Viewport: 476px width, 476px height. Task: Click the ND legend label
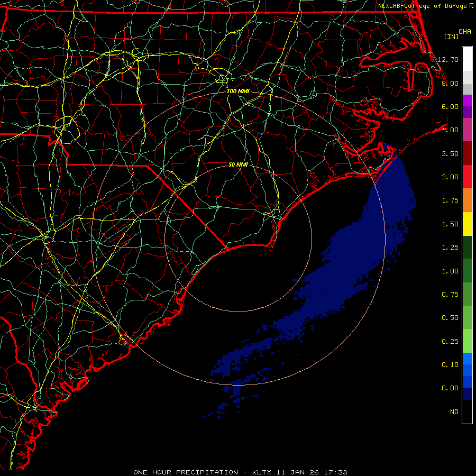click(454, 412)
